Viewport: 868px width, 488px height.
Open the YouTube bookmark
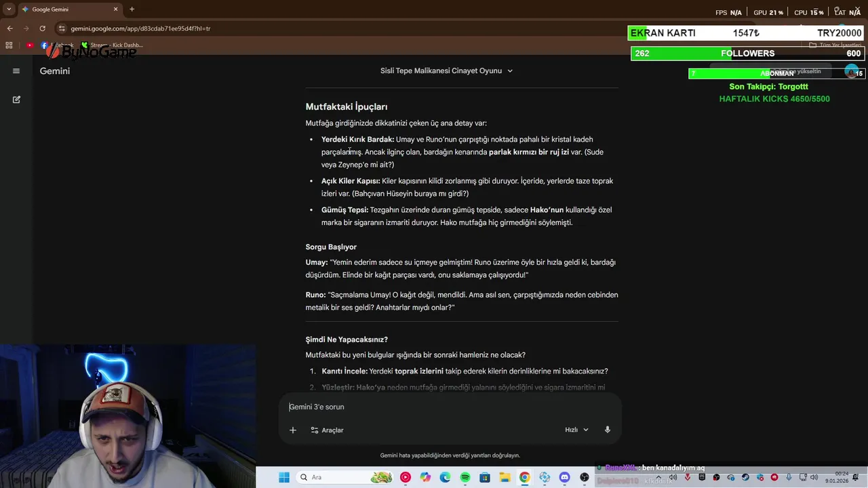click(30, 45)
